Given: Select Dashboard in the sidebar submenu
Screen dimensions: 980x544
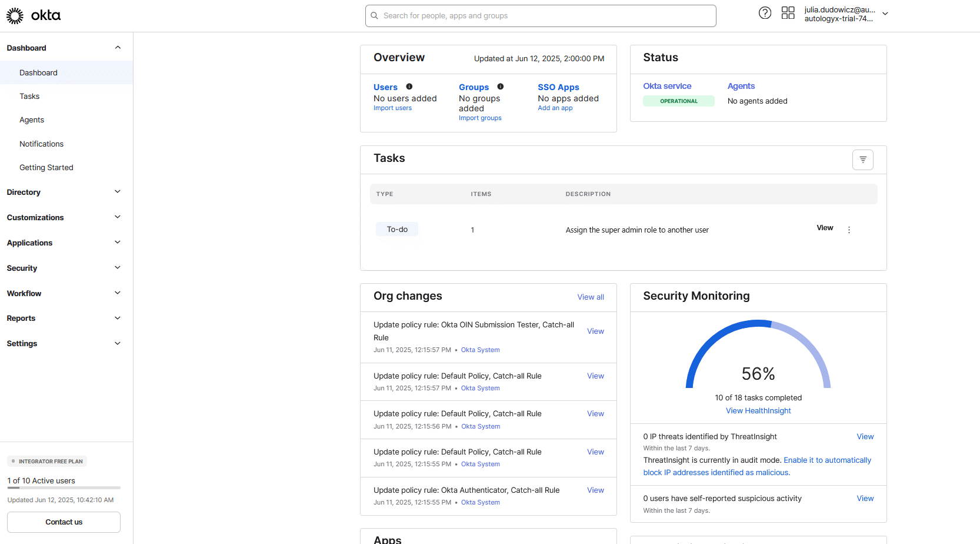Looking at the screenshot, I should (66, 72).
